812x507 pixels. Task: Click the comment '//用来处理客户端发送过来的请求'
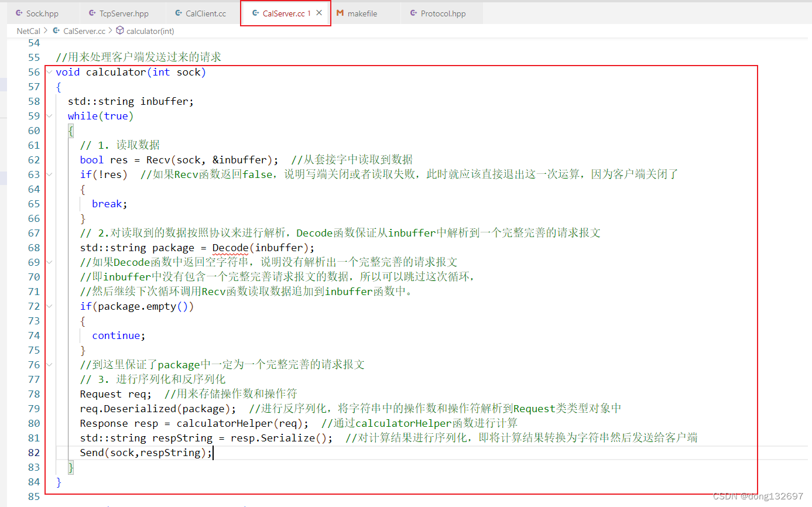[139, 57]
